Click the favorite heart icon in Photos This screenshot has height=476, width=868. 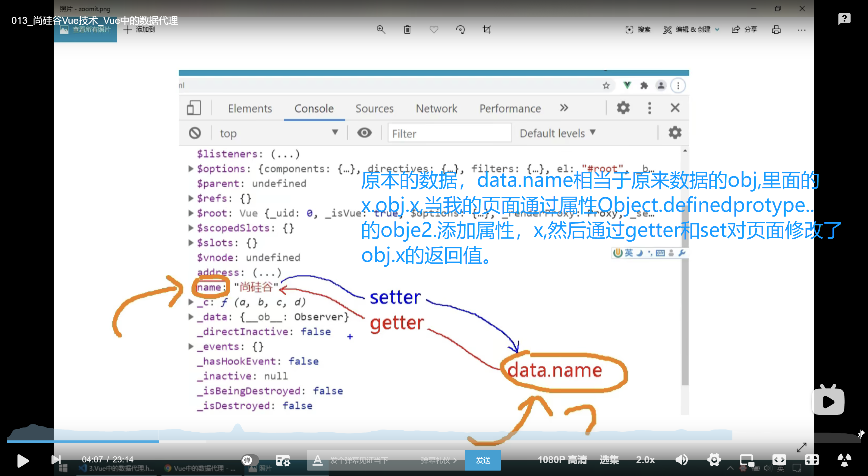(434, 30)
